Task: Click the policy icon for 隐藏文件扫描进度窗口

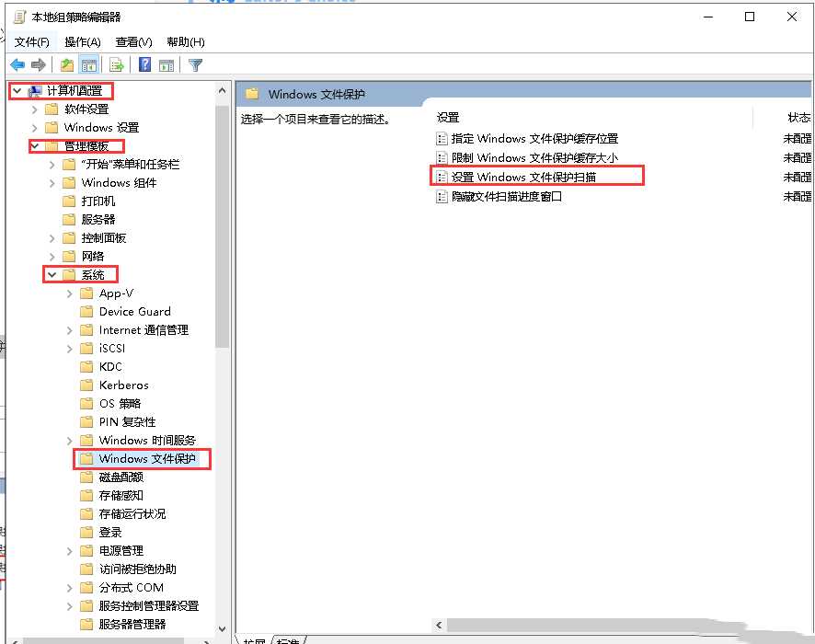Action: point(442,197)
